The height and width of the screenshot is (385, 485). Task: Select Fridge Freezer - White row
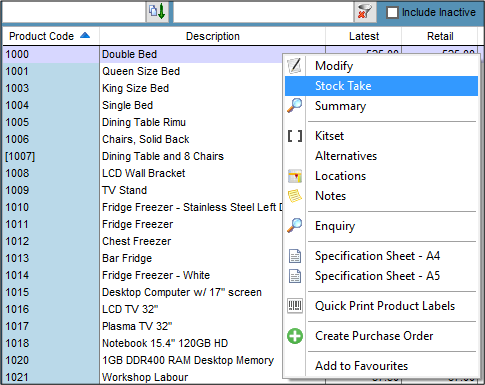[142, 275]
